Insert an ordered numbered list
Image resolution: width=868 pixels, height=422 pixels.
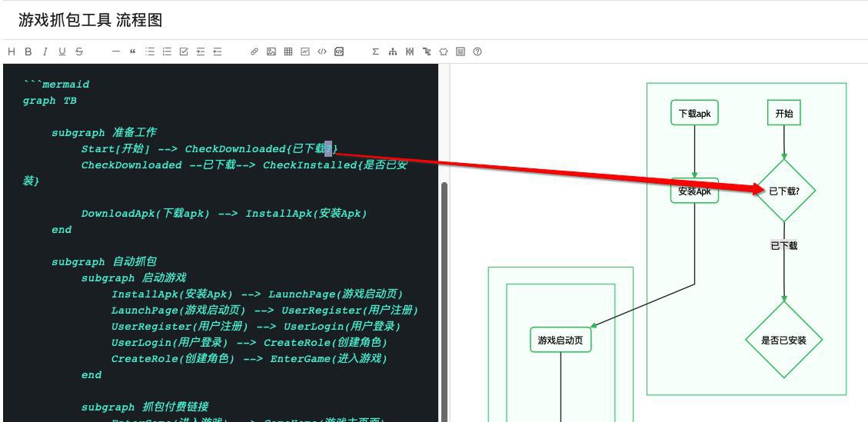[167, 52]
